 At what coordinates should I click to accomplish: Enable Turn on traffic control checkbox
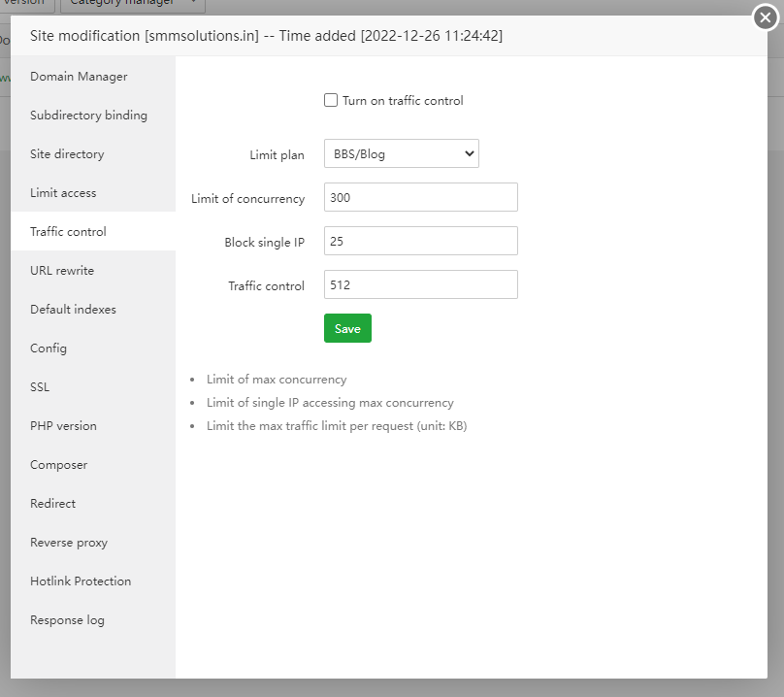pos(331,100)
